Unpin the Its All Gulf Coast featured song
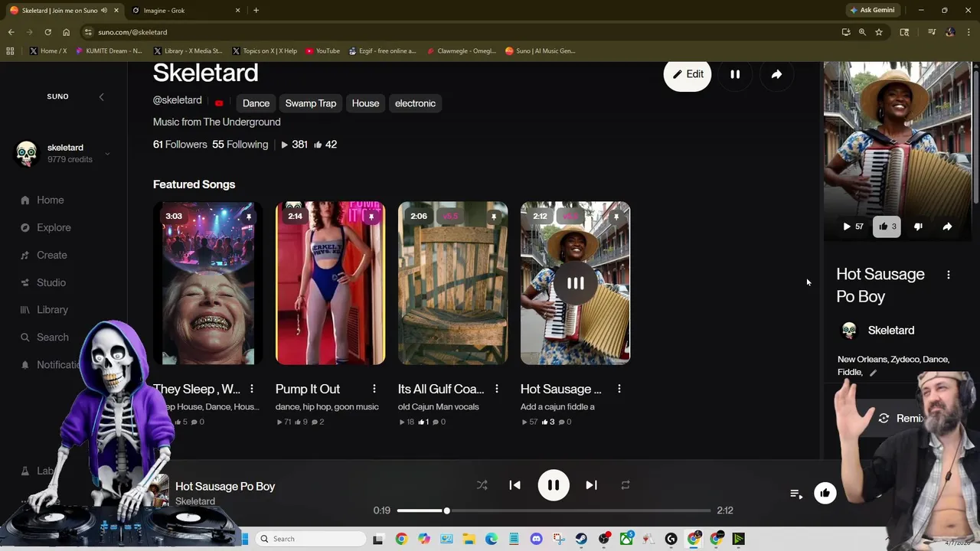Viewport: 980px width, 551px height. pos(493,217)
